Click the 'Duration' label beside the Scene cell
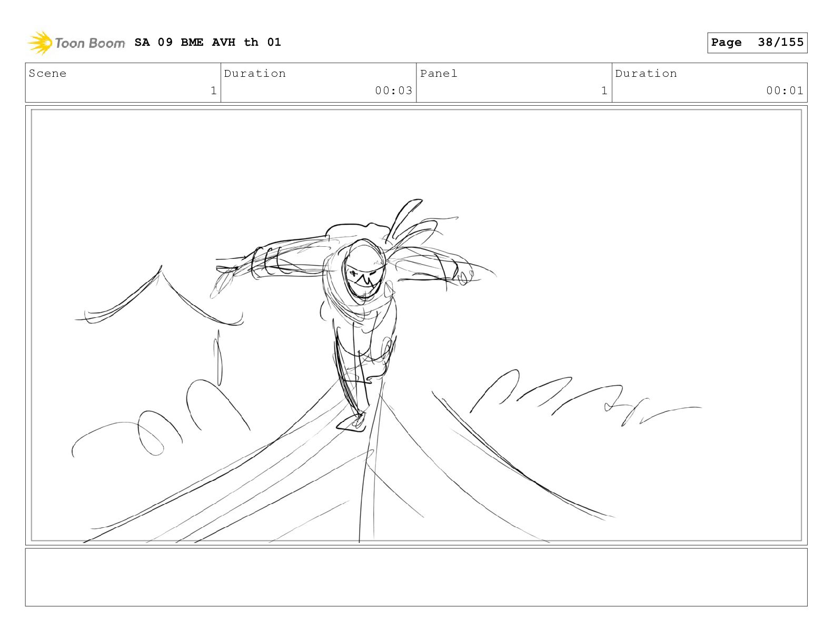The height and width of the screenshot is (644, 834). click(x=255, y=74)
